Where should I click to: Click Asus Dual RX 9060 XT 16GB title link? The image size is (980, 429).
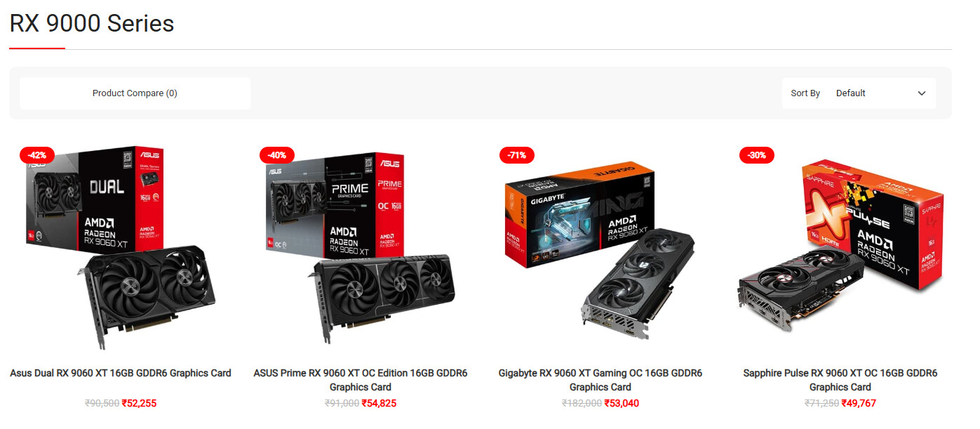(x=121, y=373)
